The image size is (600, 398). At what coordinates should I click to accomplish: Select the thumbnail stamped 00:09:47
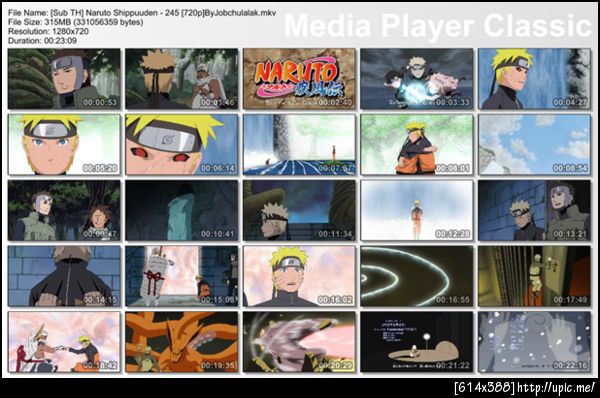click(x=64, y=210)
